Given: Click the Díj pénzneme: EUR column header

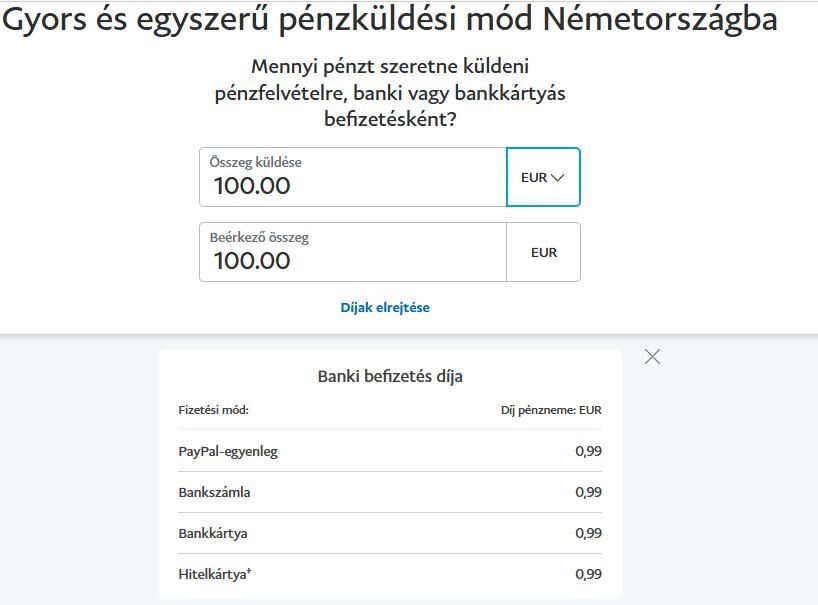Looking at the screenshot, I should [x=551, y=410].
